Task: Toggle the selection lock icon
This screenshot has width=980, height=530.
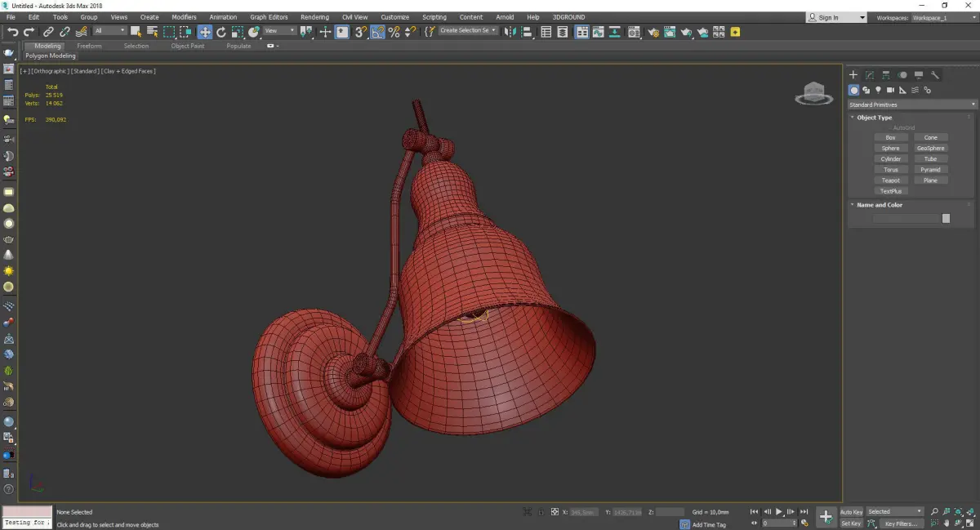Action: click(540, 512)
